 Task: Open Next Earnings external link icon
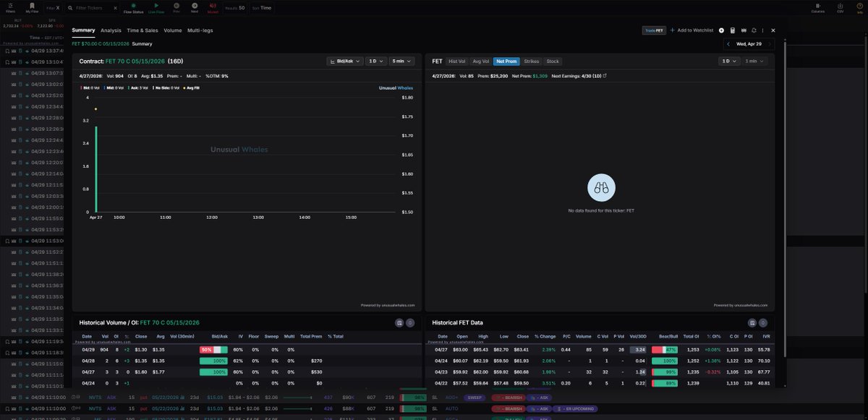(605, 75)
